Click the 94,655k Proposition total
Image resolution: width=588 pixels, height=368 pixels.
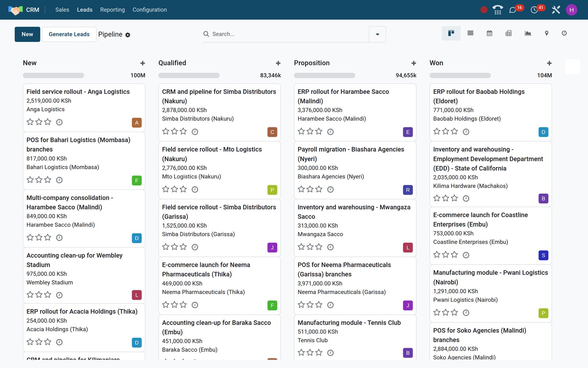click(406, 75)
